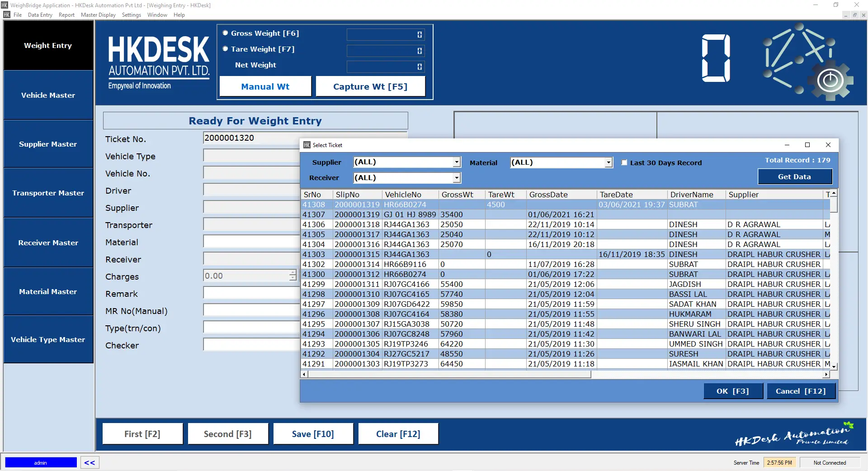Screen dimensions: 868x471
Task: Open Vehicle Type Master in sidebar
Action: (x=48, y=339)
